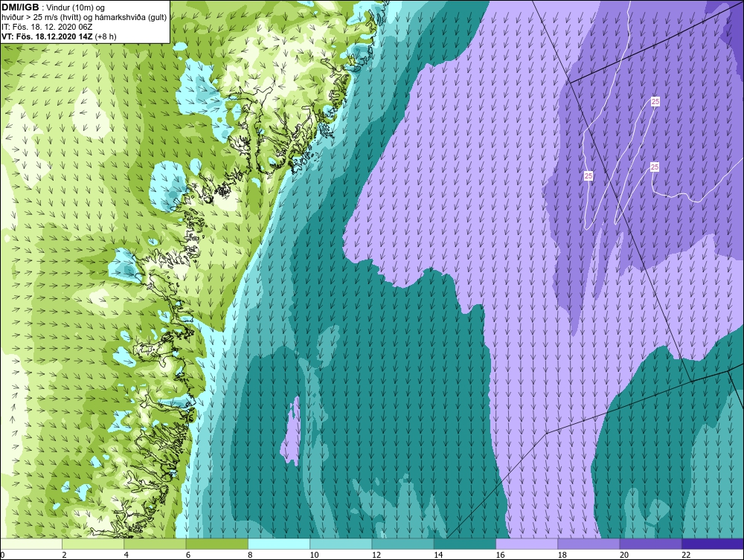
Task: Click the legend scale value 4
Action: [126, 556]
